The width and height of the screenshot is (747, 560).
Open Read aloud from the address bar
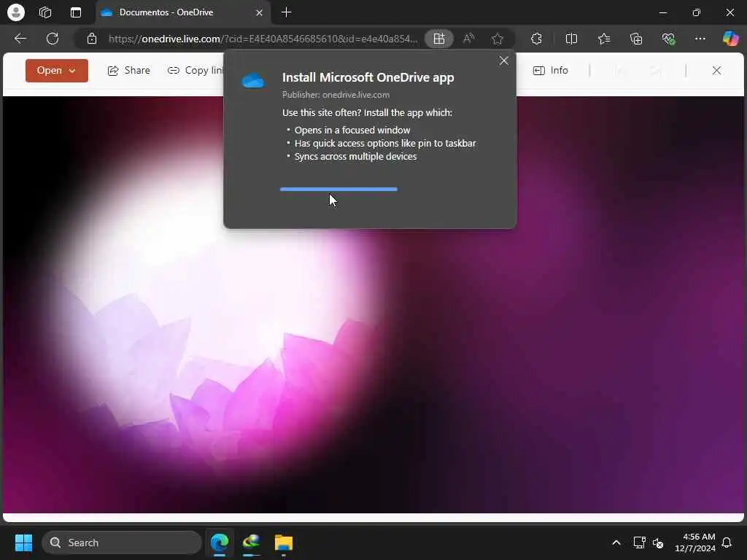pyautogui.click(x=469, y=39)
